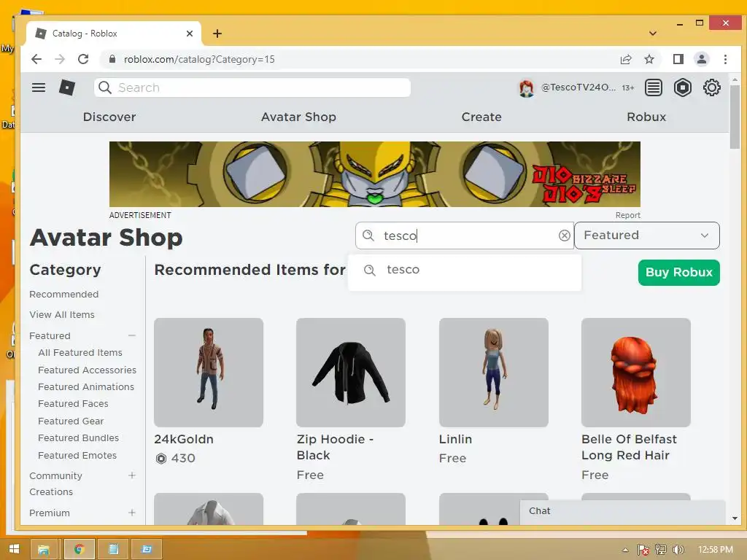Click the 12:58 PM taskbar clock
Screen dimensions: 747x560
tap(715, 550)
